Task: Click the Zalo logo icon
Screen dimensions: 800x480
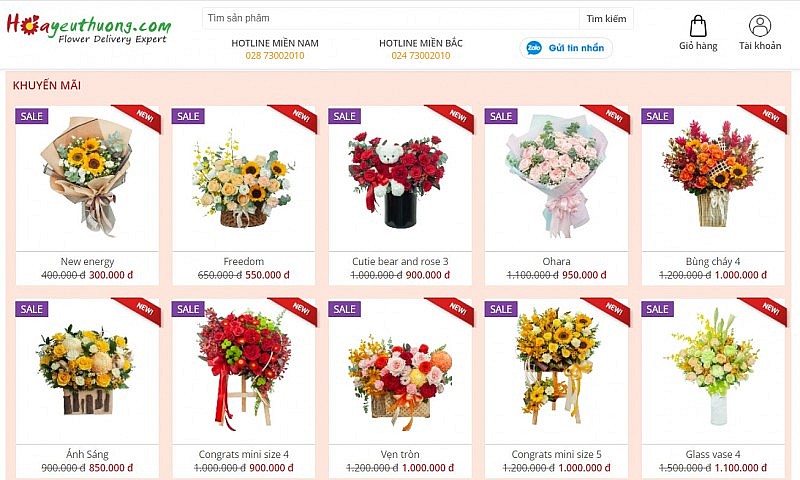Action: (534, 48)
